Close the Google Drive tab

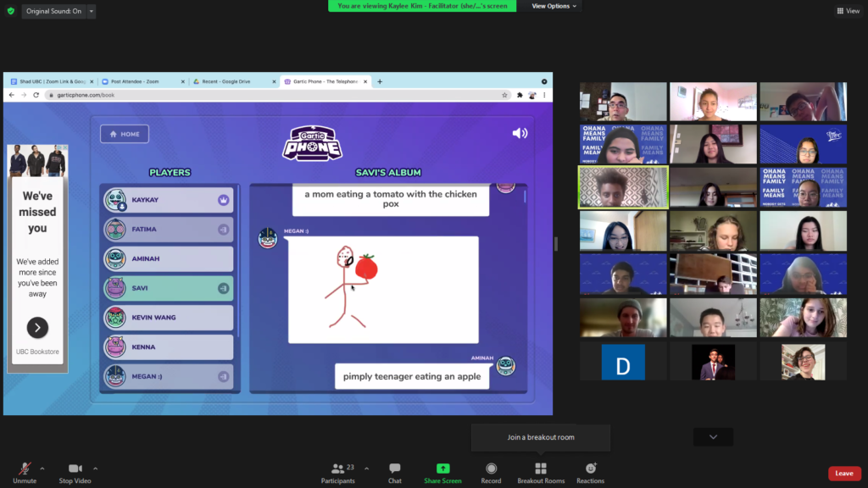[274, 81]
